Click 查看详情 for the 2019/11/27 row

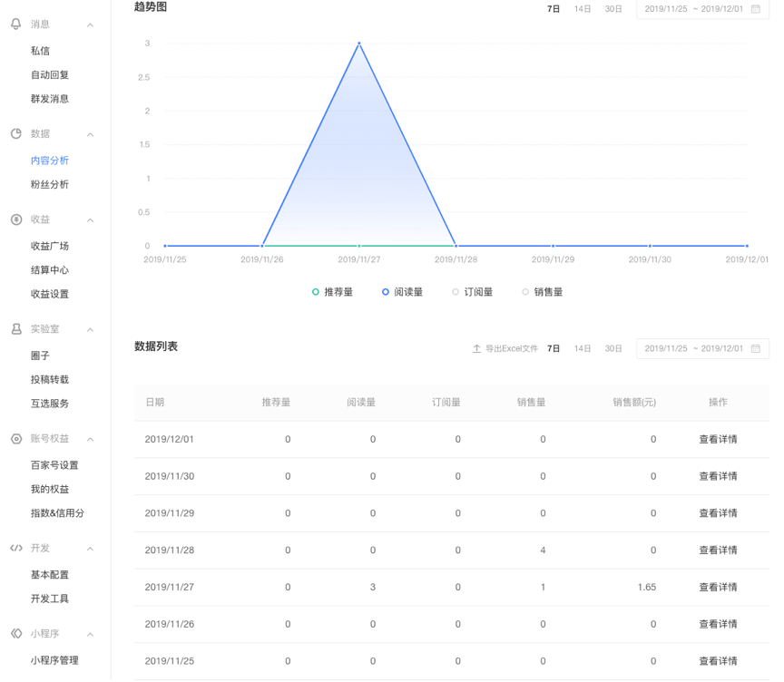point(718,587)
